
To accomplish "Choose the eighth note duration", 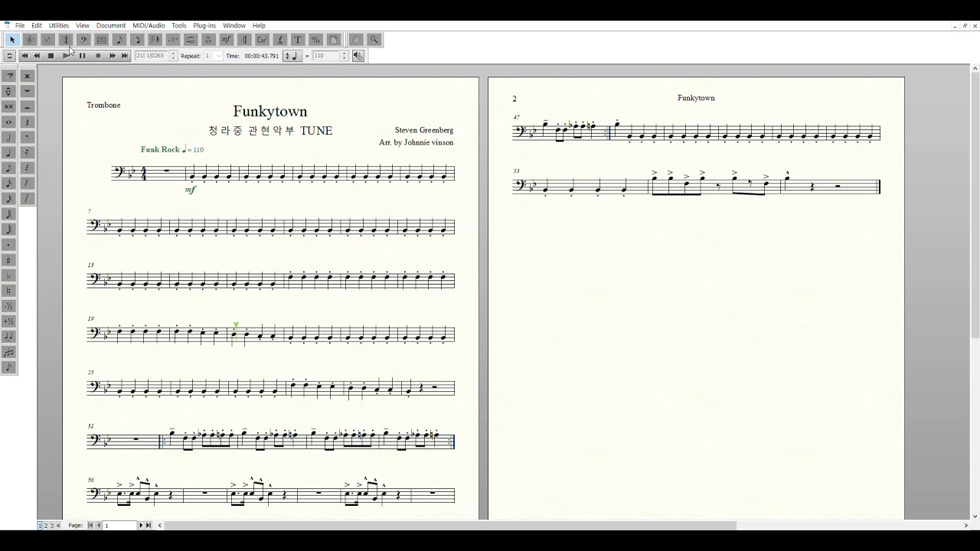I will pyautogui.click(x=9, y=168).
